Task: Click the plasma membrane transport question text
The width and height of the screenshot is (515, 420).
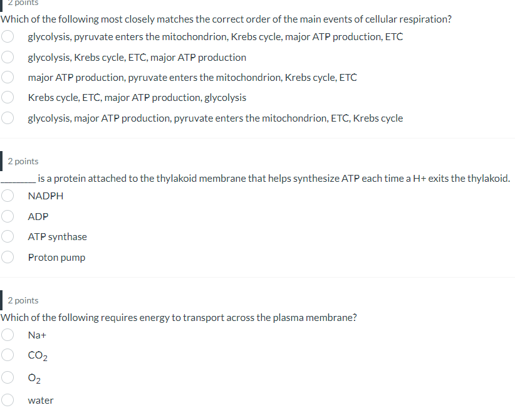Action: tap(179, 317)
